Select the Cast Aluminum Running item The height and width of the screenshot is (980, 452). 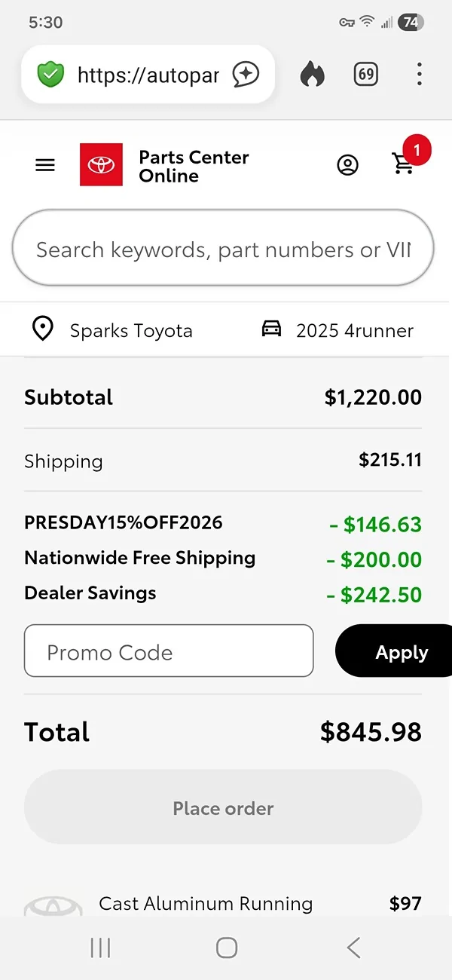point(206,903)
